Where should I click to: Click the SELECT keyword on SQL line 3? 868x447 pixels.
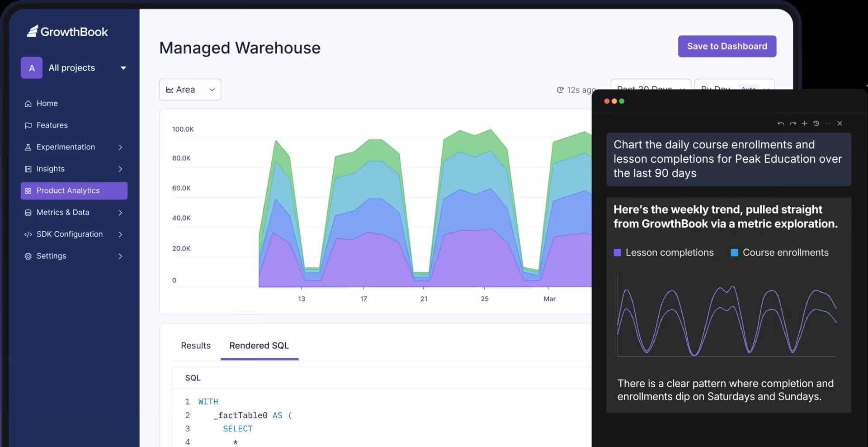[x=238, y=429]
